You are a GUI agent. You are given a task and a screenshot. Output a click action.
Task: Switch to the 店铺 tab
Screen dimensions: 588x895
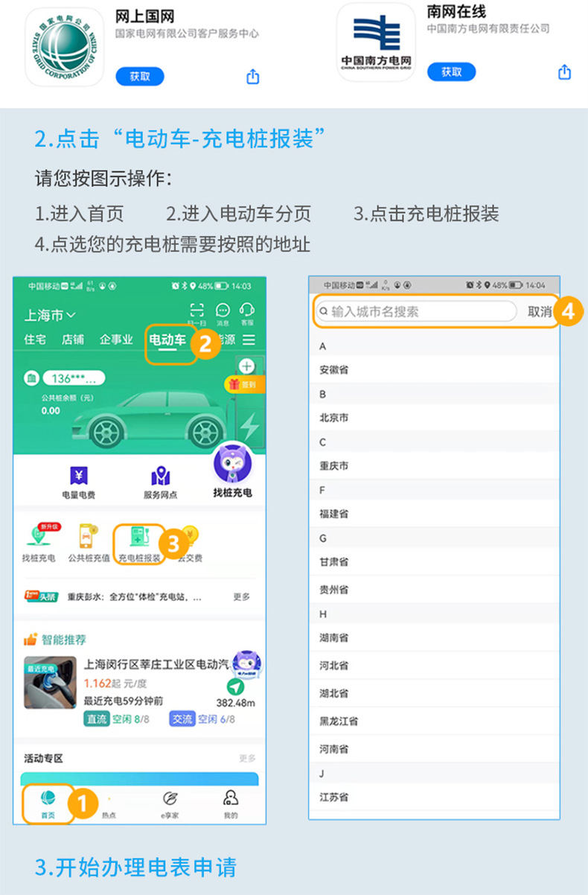[x=72, y=340]
